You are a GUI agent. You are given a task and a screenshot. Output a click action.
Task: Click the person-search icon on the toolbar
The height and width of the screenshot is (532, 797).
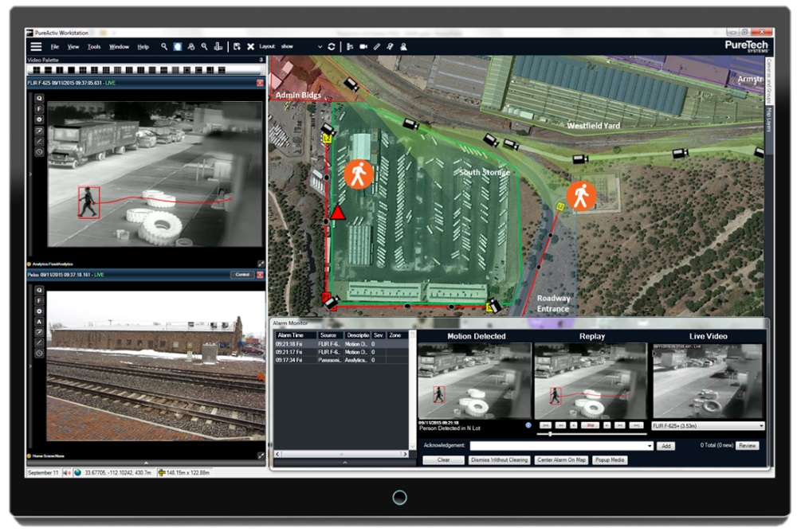190,46
